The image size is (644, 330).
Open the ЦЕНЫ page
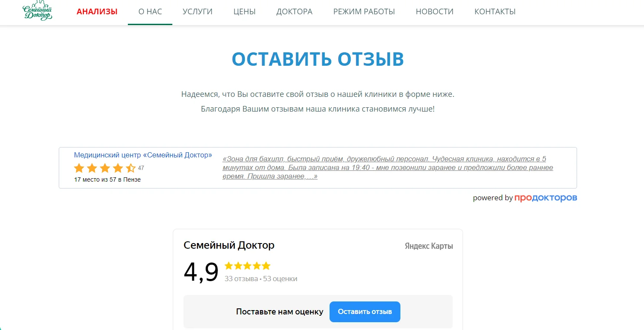click(244, 12)
